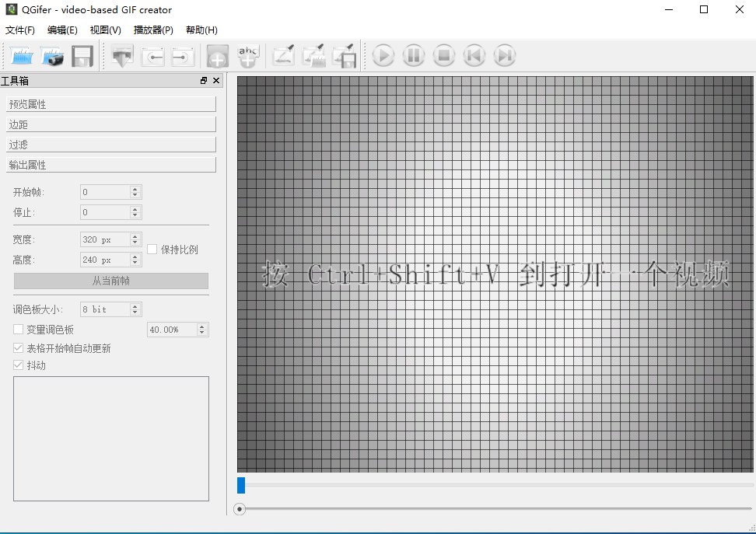756x534 pixels.
Task: Click the save GIF floppy disk icon
Action: pos(82,56)
